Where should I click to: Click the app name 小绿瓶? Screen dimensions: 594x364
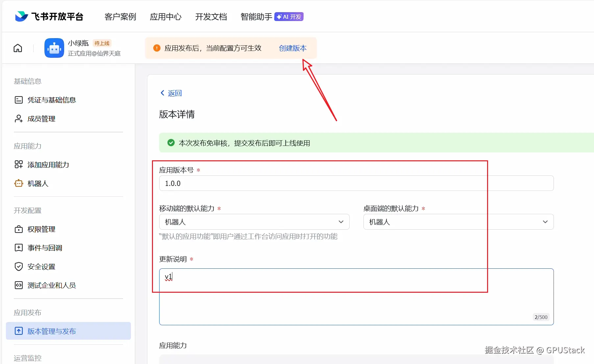tap(78, 43)
